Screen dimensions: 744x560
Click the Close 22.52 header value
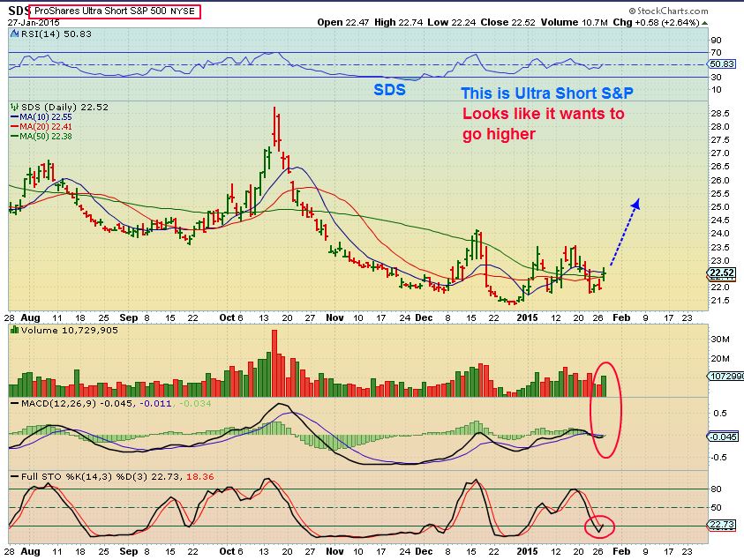point(507,22)
